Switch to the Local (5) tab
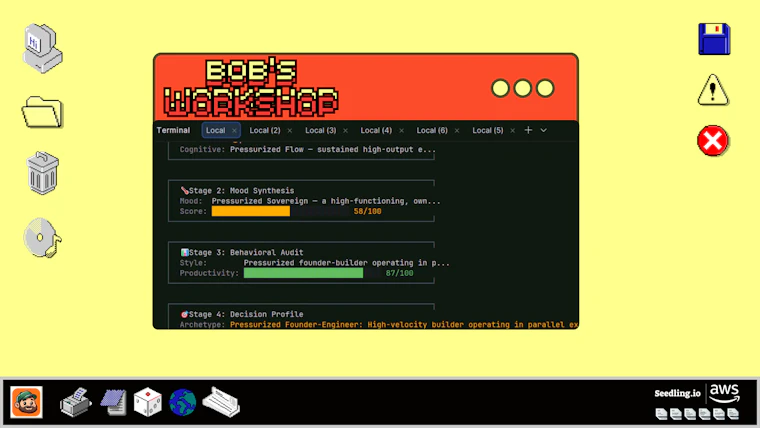The height and width of the screenshot is (428, 760). (x=488, y=130)
